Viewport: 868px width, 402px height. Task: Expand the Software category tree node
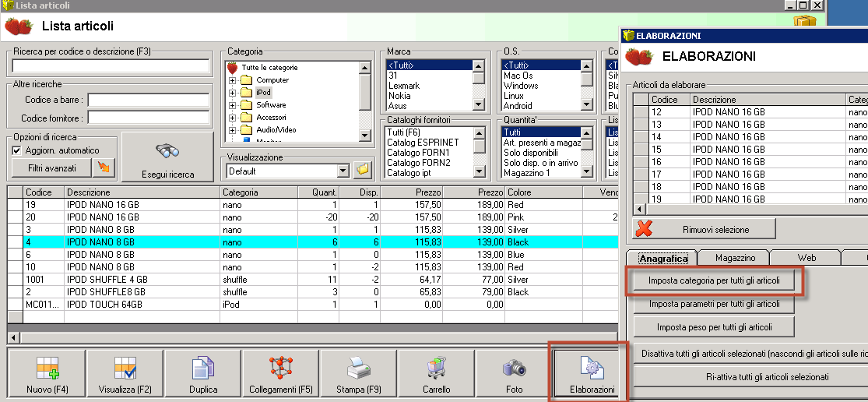coord(232,105)
